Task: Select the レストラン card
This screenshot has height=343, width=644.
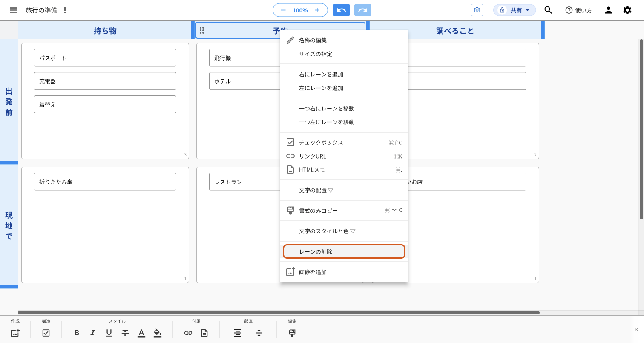Action: (x=244, y=182)
